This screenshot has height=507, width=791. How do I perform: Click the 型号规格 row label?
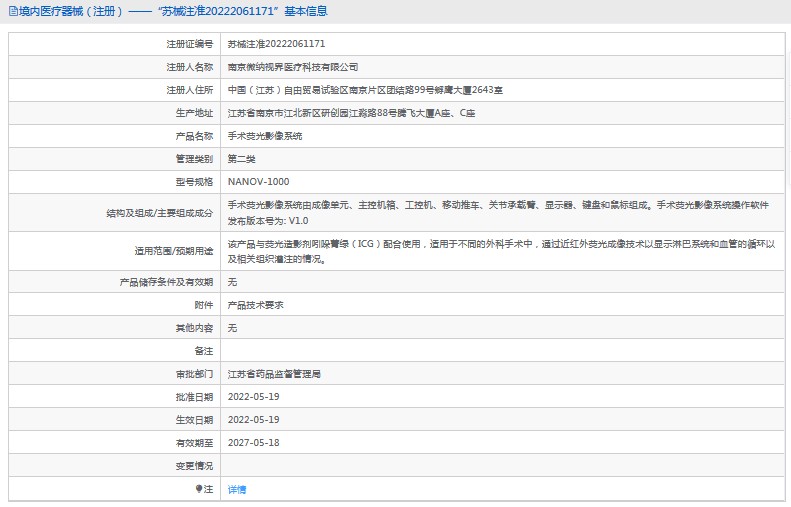[194, 182]
